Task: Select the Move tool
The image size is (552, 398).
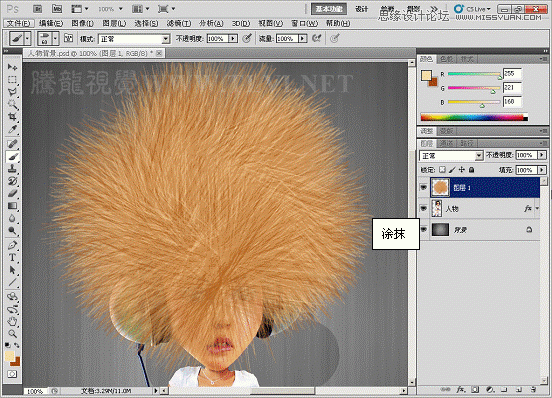Action: click(x=12, y=67)
